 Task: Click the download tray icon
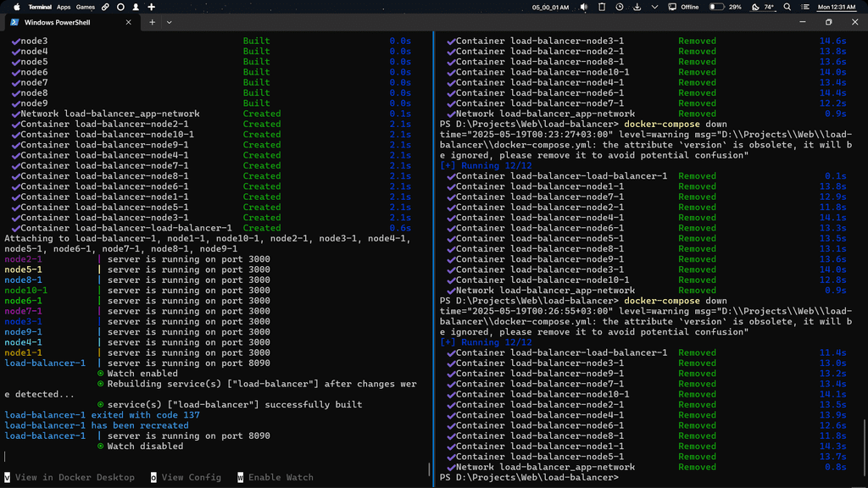[x=637, y=7]
